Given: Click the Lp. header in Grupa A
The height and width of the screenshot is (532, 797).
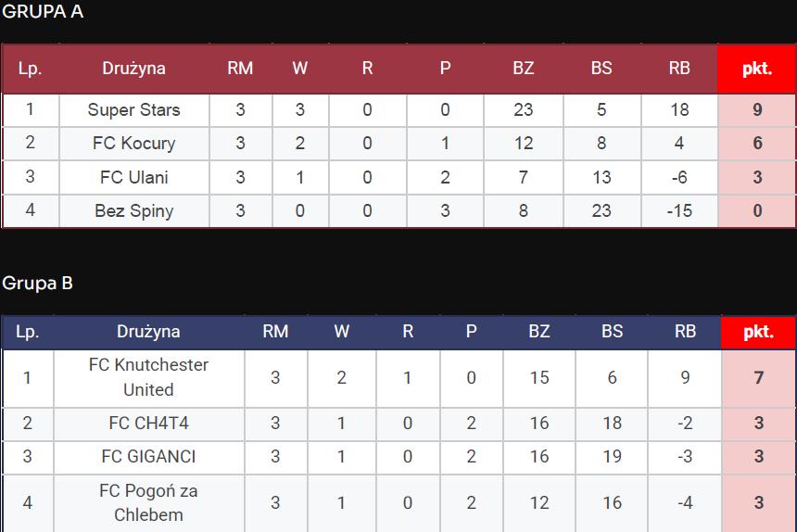Looking at the screenshot, I should [x=31, y=69].
